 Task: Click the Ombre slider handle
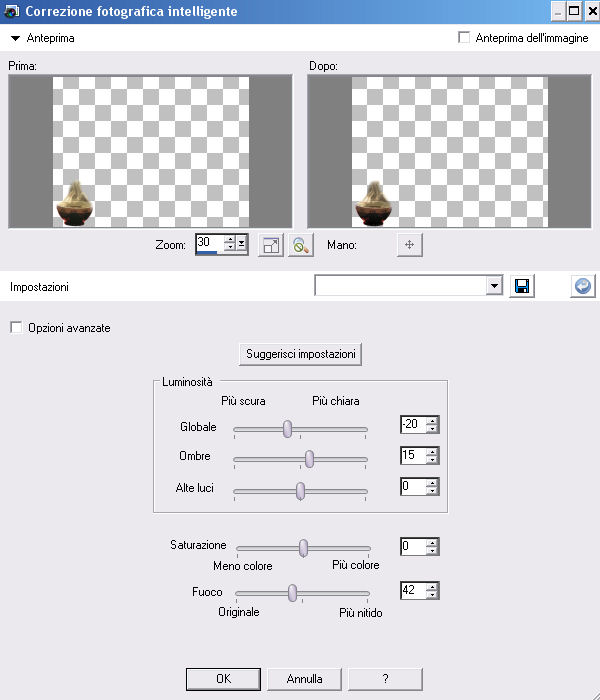point(309,459)
